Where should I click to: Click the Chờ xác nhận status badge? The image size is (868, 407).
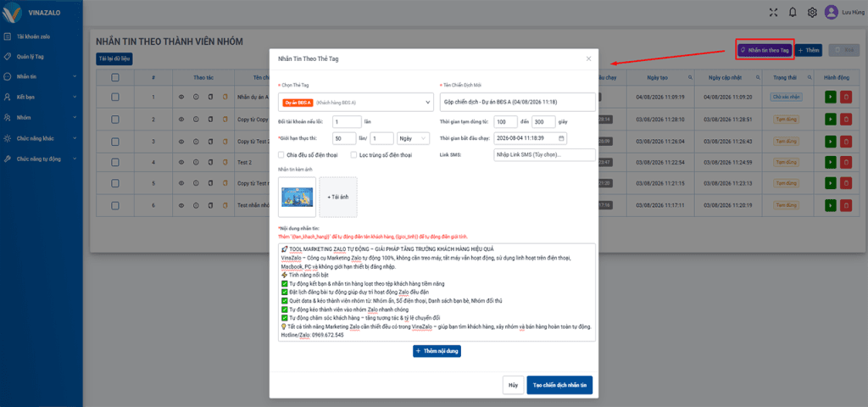786,97
